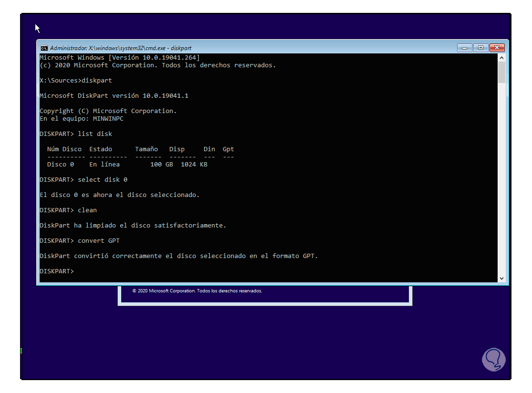Screen dimensions: 532x393
Task: Click the restore-down icon of the console
Action: pyautogui.click(x=480, y=48)
